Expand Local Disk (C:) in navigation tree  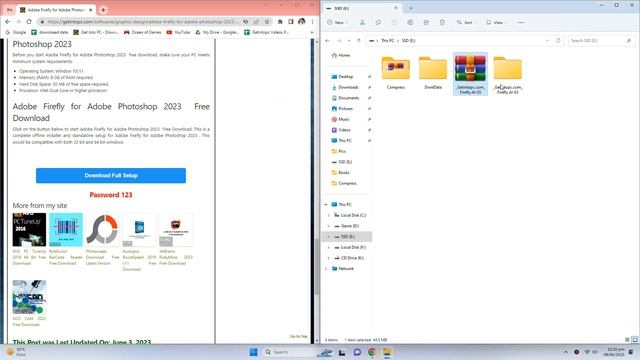point(329,215)
